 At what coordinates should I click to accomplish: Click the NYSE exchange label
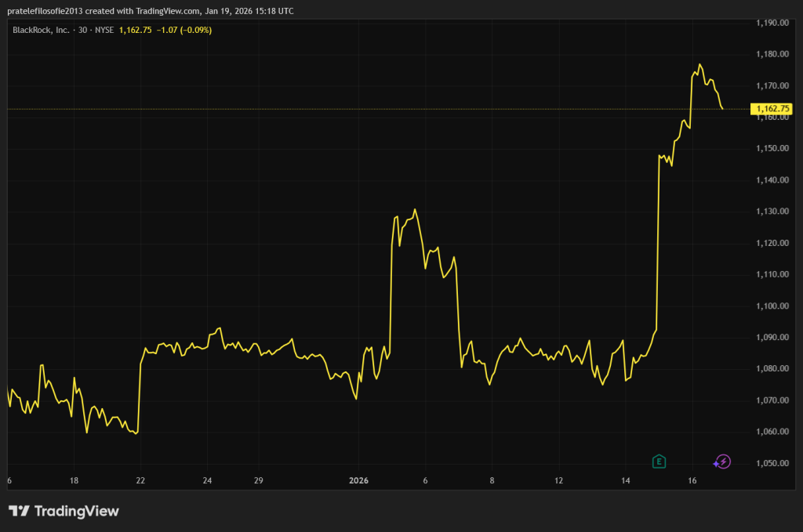(x=104, y=30)
